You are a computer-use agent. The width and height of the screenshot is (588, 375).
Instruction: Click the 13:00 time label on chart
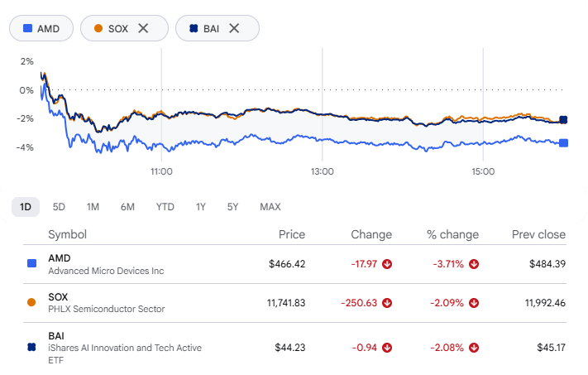click(323, 172)
